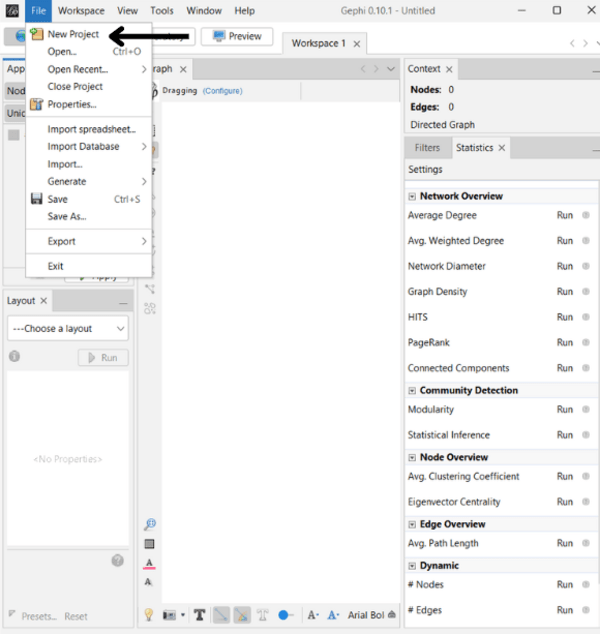Viewport: 600px width, 634px height.
Task: Open Properties... from File menu
Action: point(87,104)
